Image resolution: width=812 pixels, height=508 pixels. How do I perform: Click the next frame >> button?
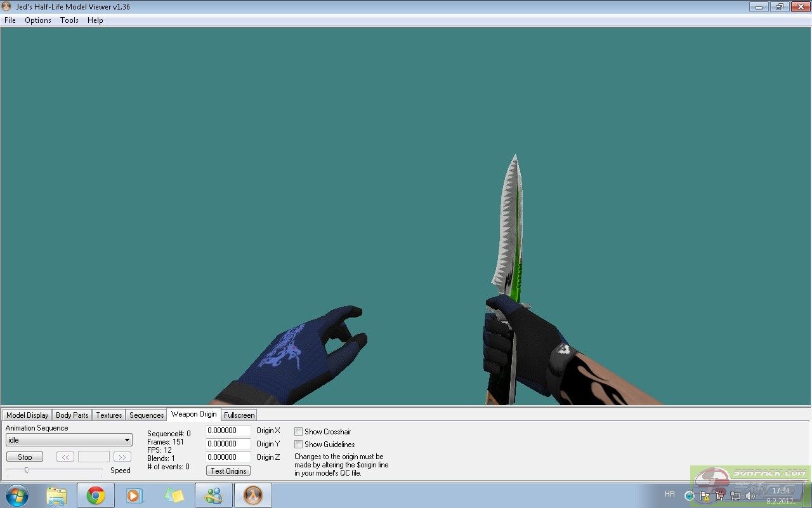pyautogui.click(x=122, y=457)
